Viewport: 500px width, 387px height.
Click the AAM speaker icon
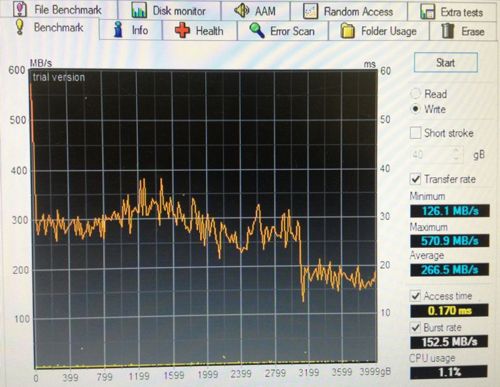[242, 10]
